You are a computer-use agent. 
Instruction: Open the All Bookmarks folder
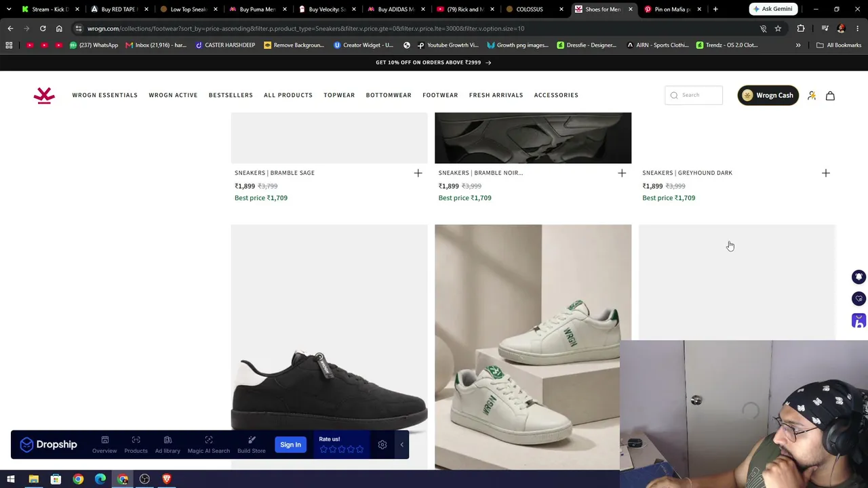pos(839,45)
